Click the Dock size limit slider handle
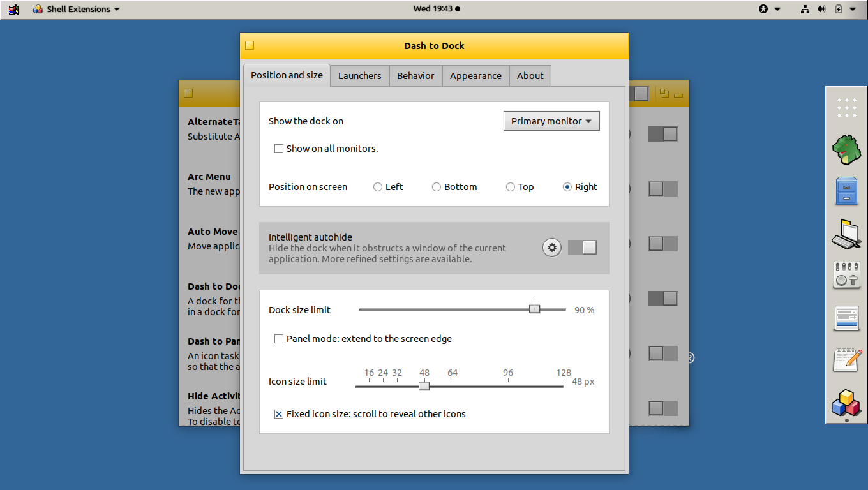 pos(535,309)
